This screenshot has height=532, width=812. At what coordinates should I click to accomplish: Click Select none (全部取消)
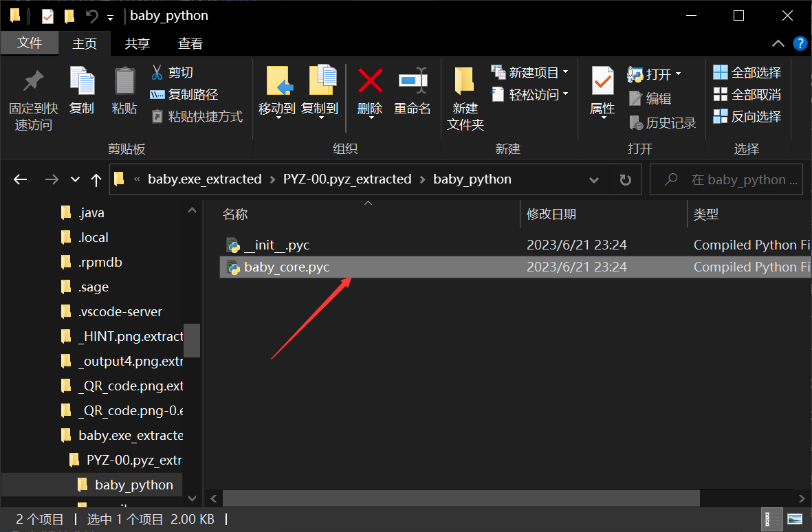click(x=747, y=95)
